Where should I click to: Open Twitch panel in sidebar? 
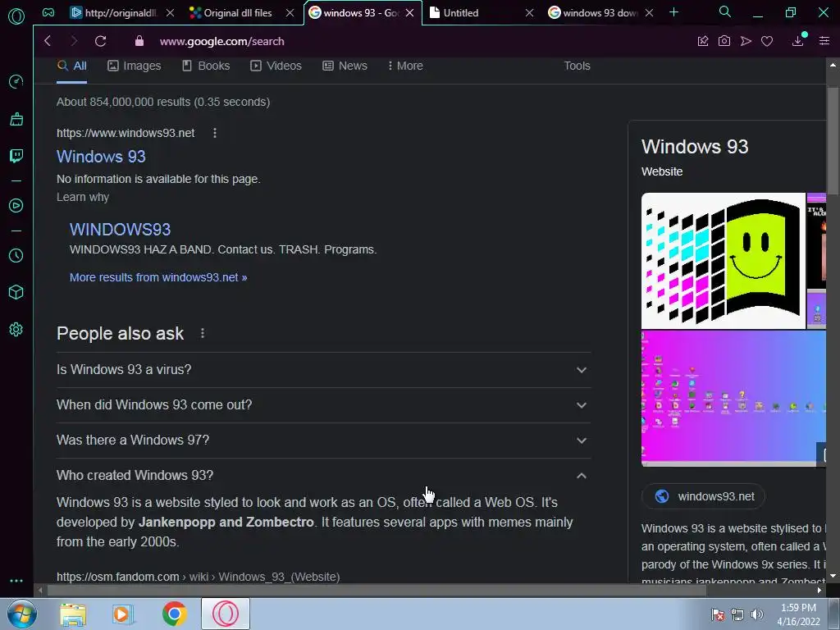[x=16, y=155]
